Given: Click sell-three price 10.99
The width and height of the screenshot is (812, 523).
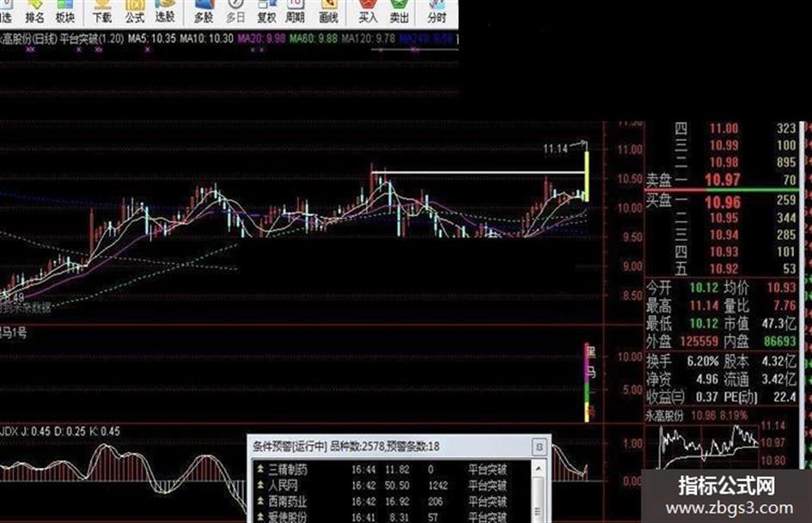Looking at the screenshot, I should pyautogui.click(x=723, y=145).
